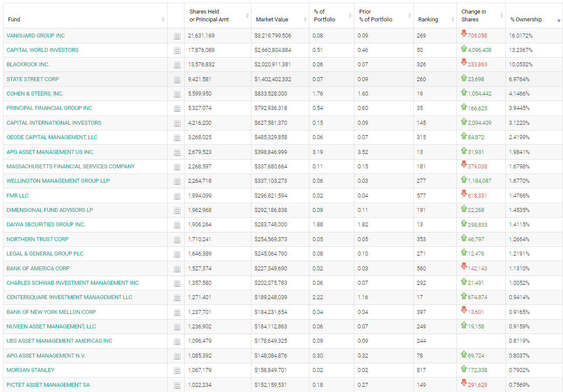Click grid icon for Daiwa Securities Group Inc.

coord(177,225)
